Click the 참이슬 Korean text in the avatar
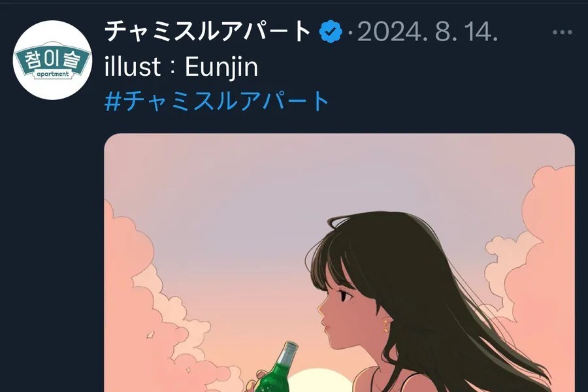 pyautogui.click(x=52, y=59)
